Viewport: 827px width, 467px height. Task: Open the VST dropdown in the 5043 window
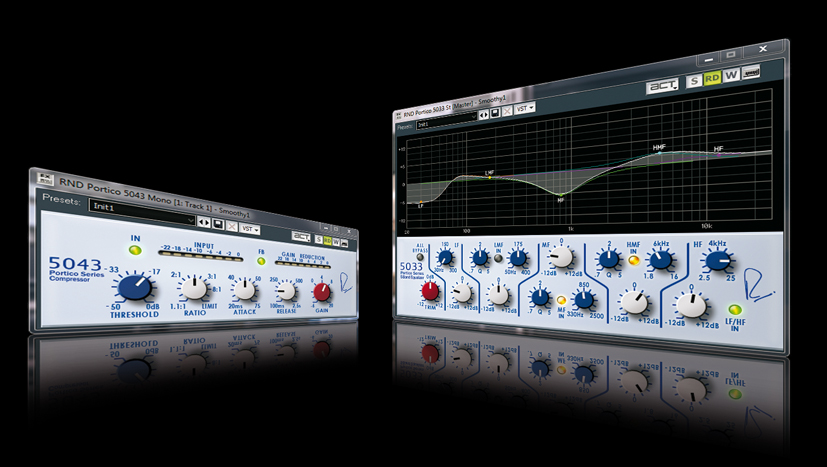click(x=249, y=229)
